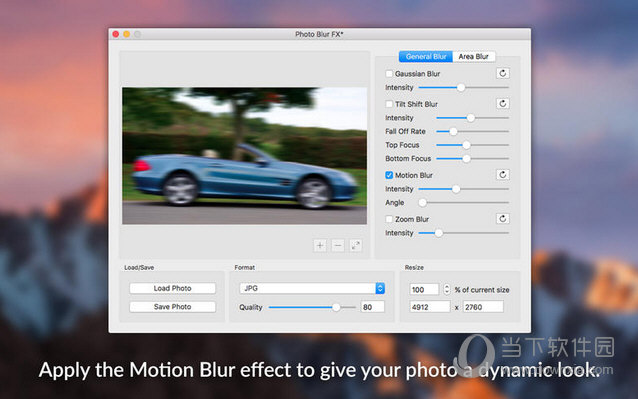
Task: Click the Zoom Blur Intensity slider
Action: (464, 233)
